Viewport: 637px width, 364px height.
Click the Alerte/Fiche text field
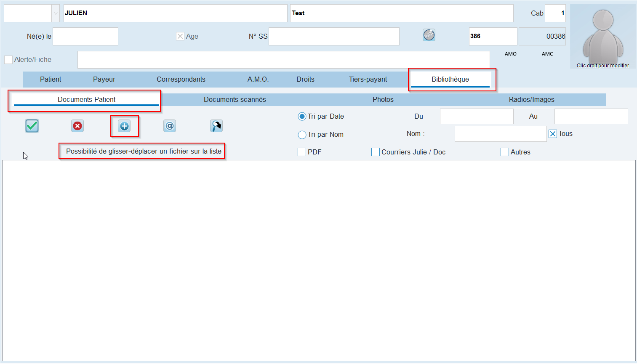pos(284,60)
